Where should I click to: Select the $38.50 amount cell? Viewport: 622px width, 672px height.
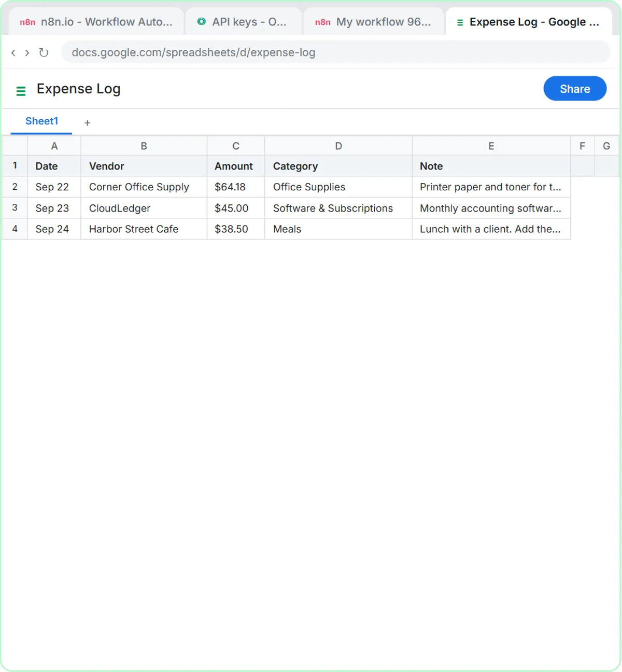236,229
